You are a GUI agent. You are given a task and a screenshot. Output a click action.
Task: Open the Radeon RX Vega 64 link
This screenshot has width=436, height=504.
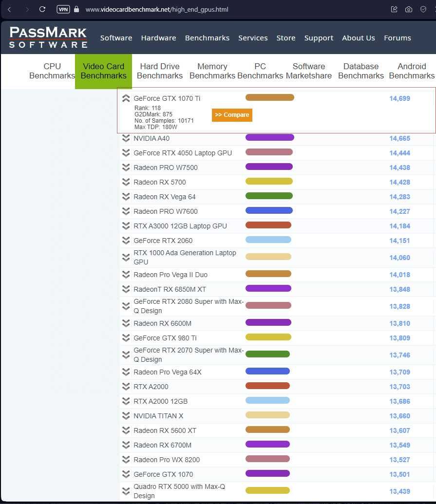point(164,197)
